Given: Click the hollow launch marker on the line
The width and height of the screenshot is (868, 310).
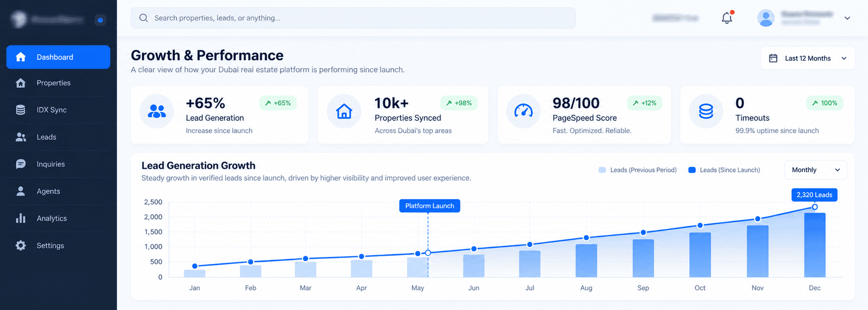Looking at the screenshot, I should point(428,253).
